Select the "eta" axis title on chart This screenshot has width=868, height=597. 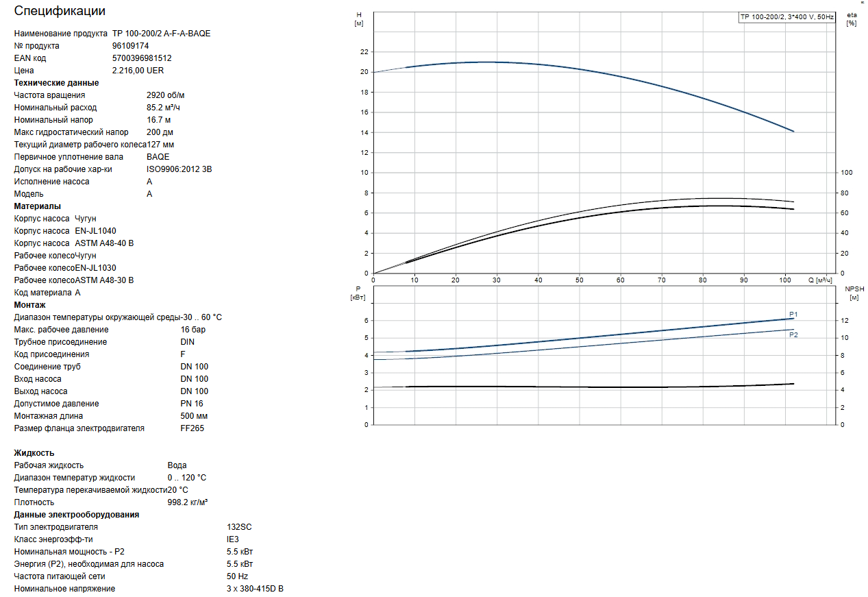tap(852, 14)
